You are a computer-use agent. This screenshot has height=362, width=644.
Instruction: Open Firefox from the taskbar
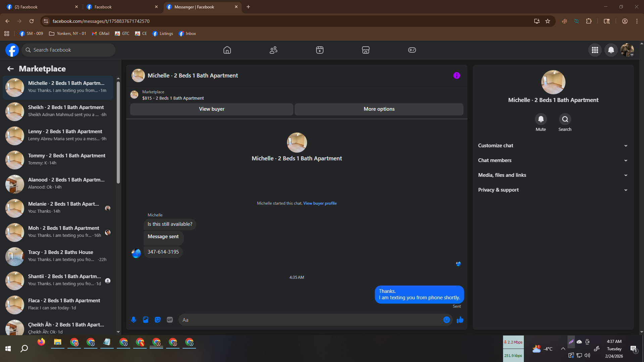tap(41, 342)
